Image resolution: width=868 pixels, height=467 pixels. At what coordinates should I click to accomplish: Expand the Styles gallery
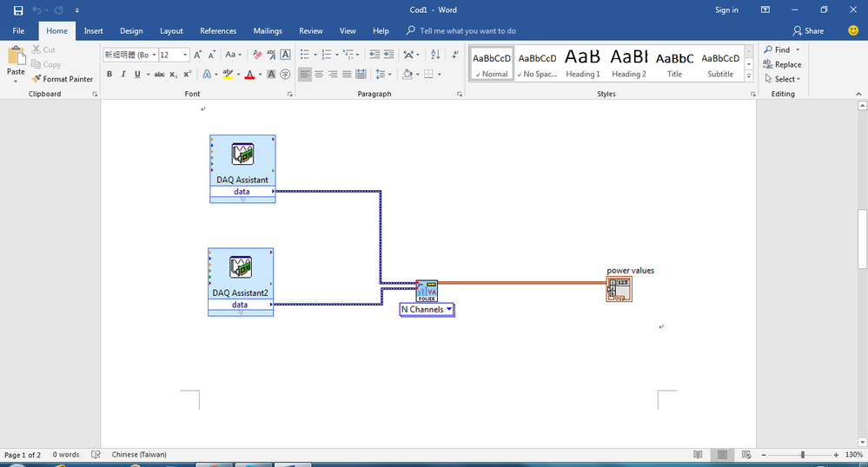pos(749,76)
